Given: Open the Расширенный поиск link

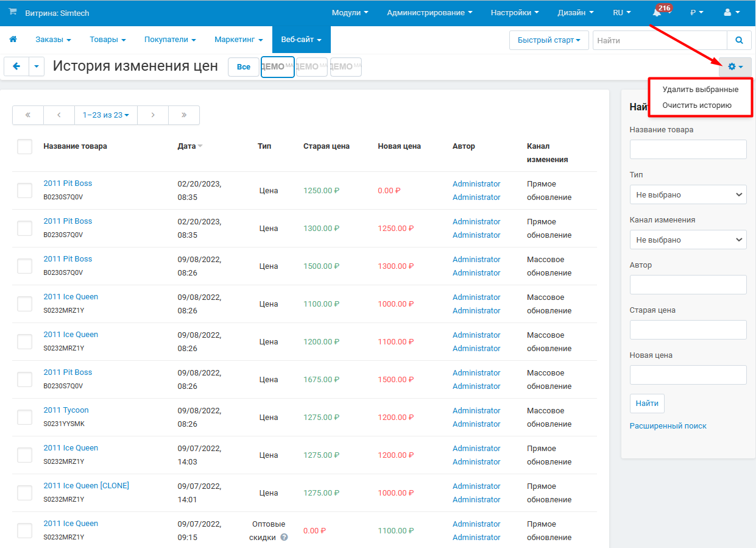Looking at the screenshot, I should (668, 426).
